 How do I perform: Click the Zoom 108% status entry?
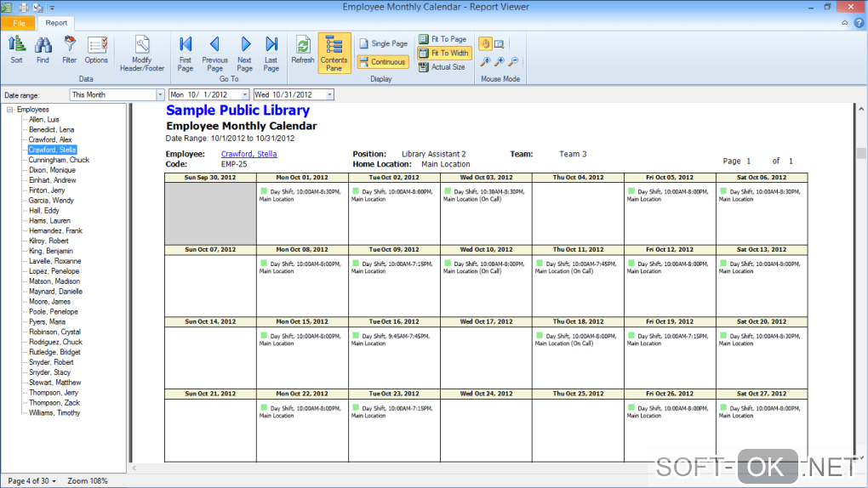[x=88, y=481]
